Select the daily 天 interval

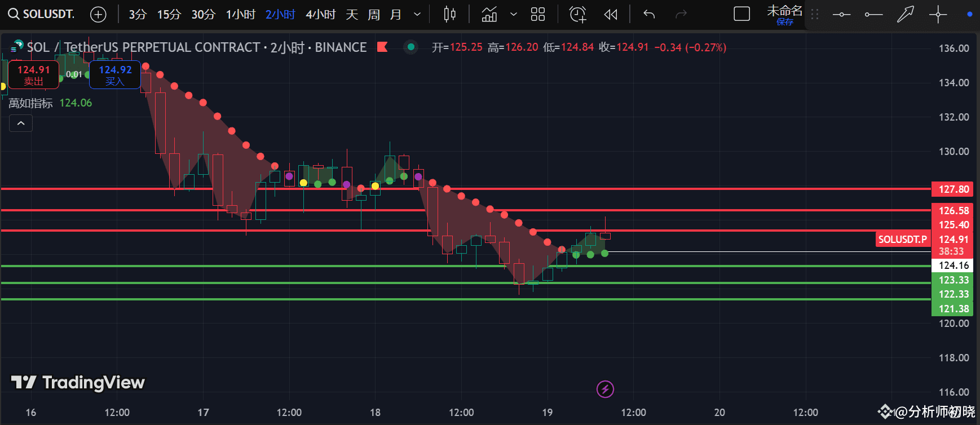click(x=352, y=14)
